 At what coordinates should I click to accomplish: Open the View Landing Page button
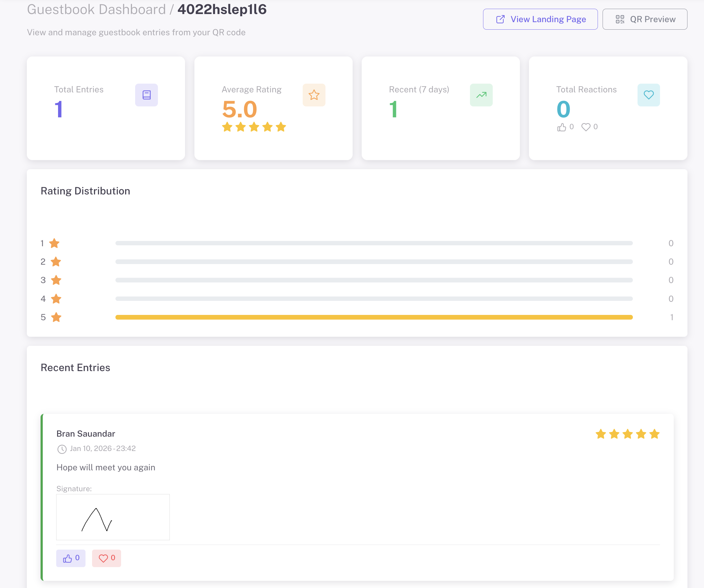coord(540,19)
